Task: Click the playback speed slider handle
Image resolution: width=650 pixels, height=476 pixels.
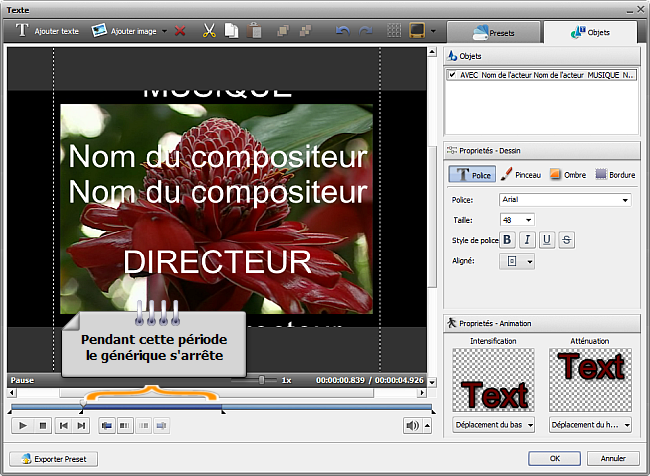Action: pyautogui.click(x=262, y=380)
